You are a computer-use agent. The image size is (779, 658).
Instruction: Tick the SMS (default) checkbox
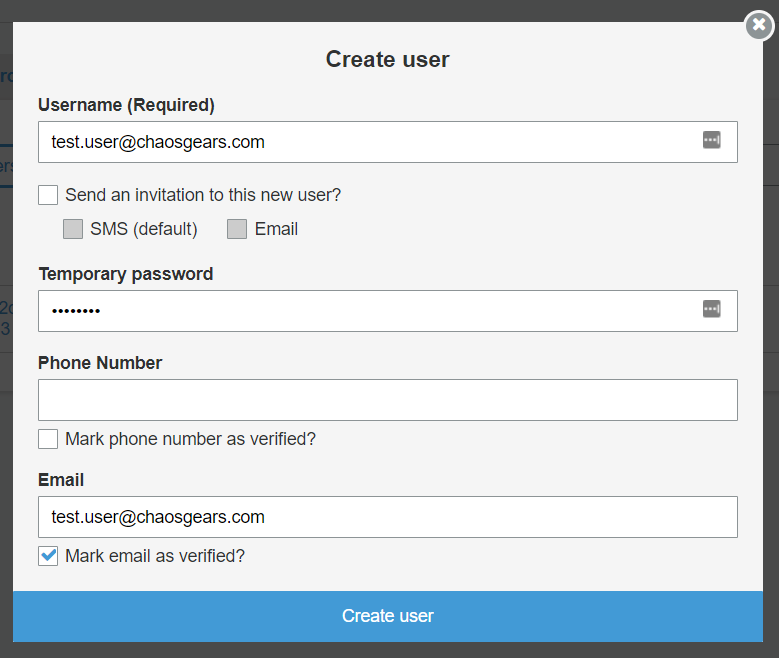(73, 229)
